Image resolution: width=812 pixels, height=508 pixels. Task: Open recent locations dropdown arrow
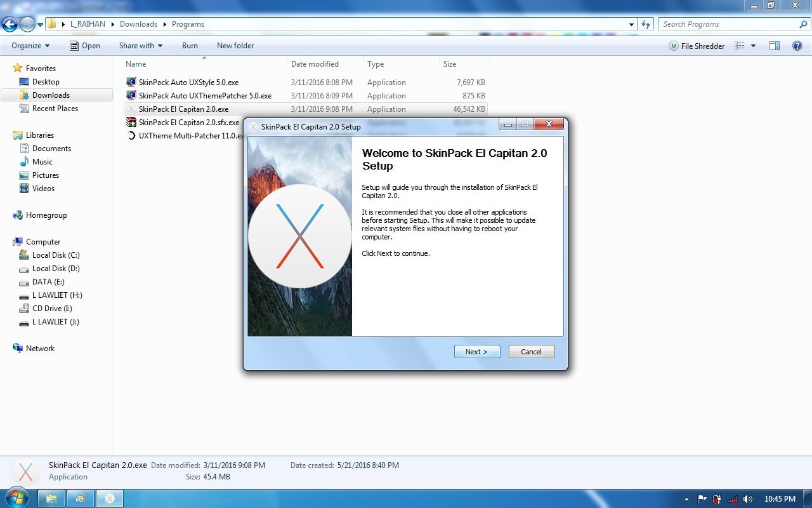(x=40, y=25)
